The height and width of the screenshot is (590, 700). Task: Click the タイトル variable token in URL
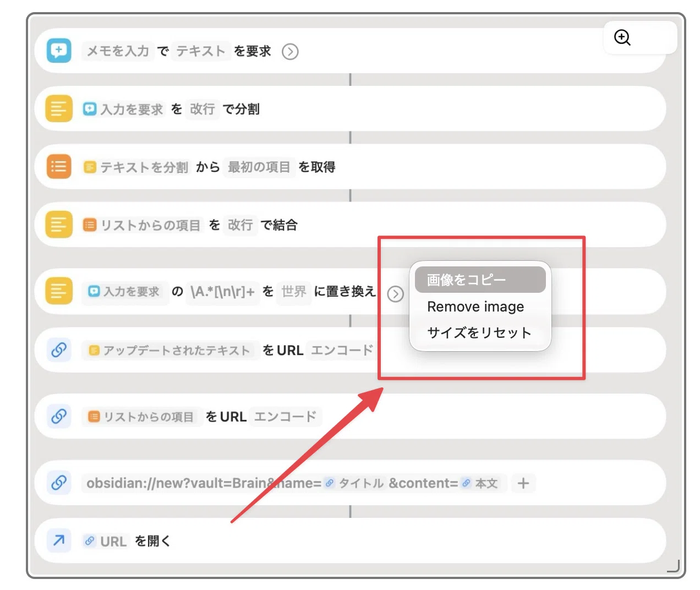(x=354, y=483)
